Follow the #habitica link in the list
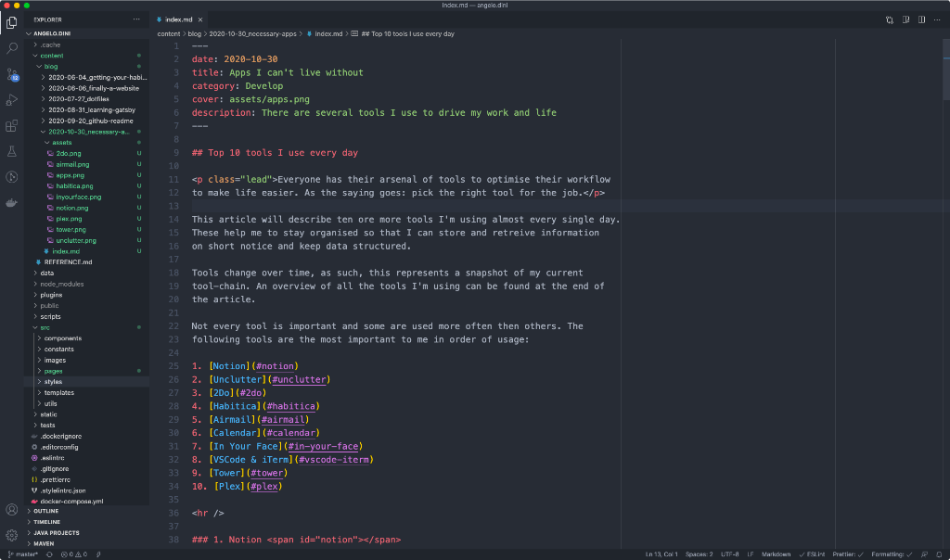Screen dimensions: 950x560 coord(291,405)
